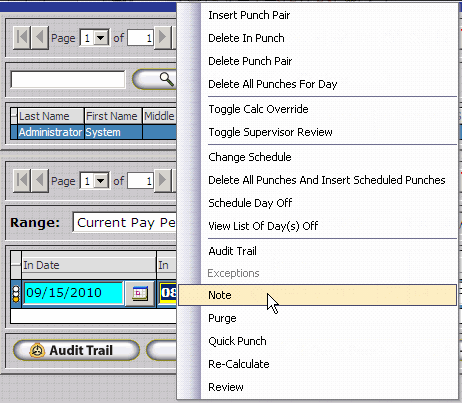Open the Range Current Pay Period dropdown
The width and height of the screenshot is (462, 403).
tap(125, 223)
